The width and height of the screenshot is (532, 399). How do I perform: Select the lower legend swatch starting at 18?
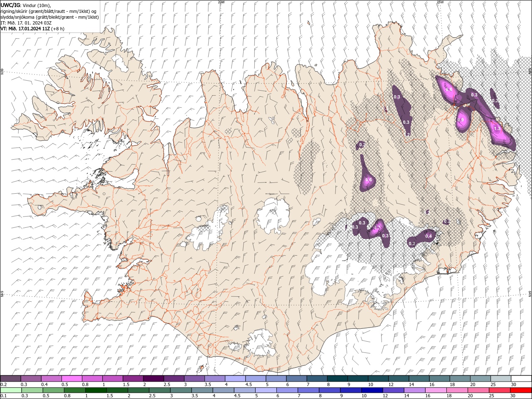point(457,390)
